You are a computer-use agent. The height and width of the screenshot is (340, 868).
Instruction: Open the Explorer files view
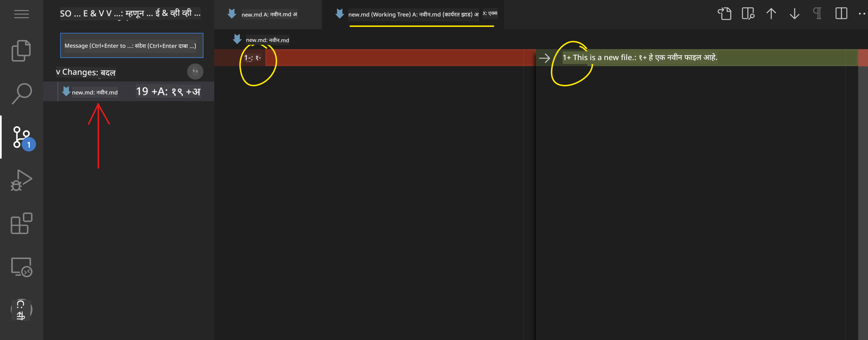click(21, 51)
